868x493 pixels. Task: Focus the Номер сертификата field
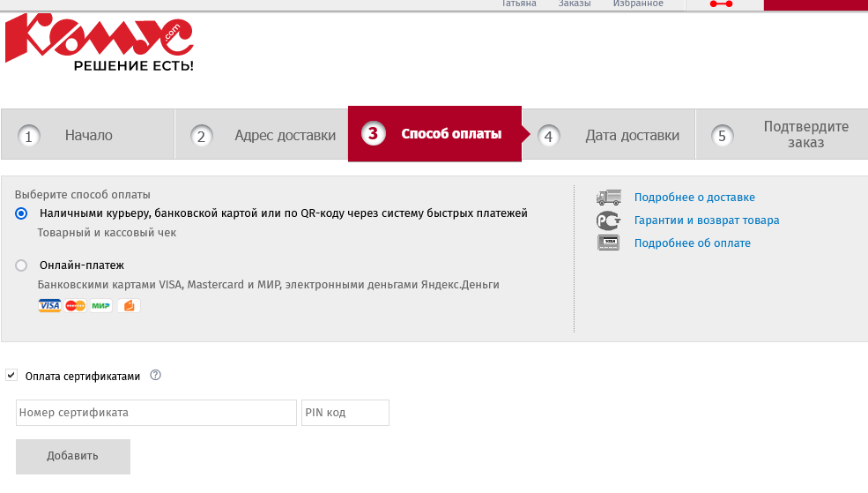[156, 413]
